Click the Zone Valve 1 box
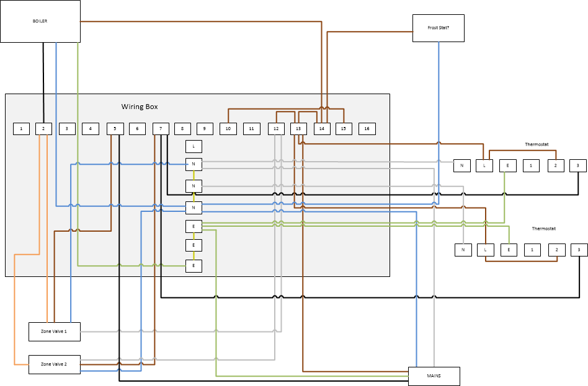This screenshot has width=588, height=386. pos(55,331)
